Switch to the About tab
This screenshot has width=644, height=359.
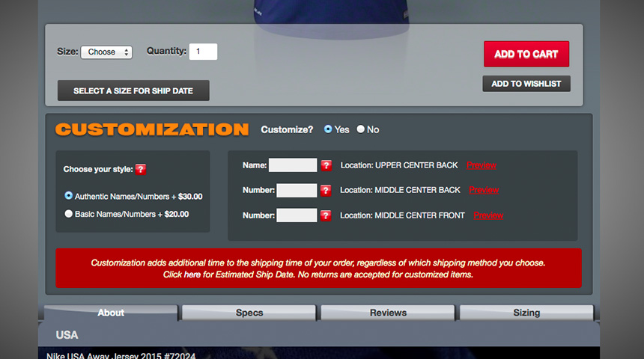tap(111, 313)
